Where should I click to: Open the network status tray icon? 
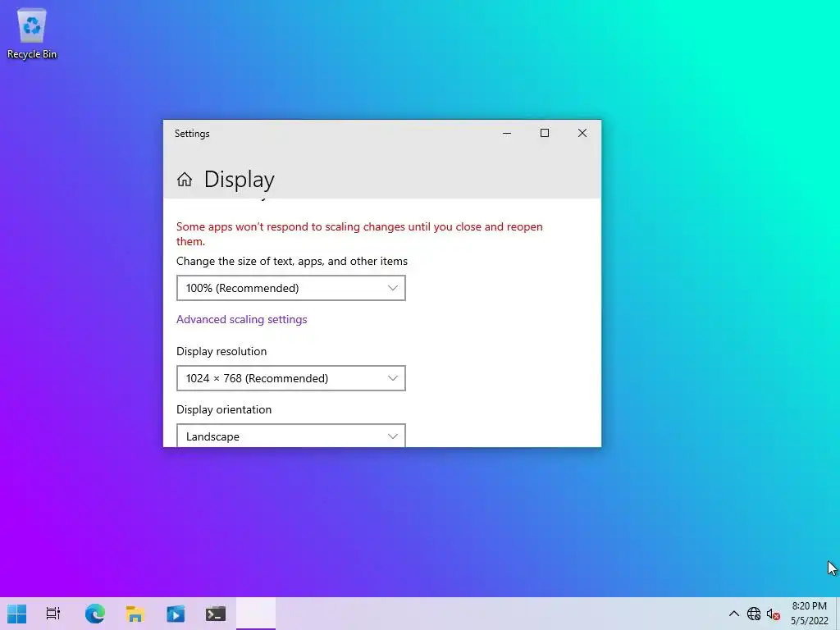[x=754, y=614]
